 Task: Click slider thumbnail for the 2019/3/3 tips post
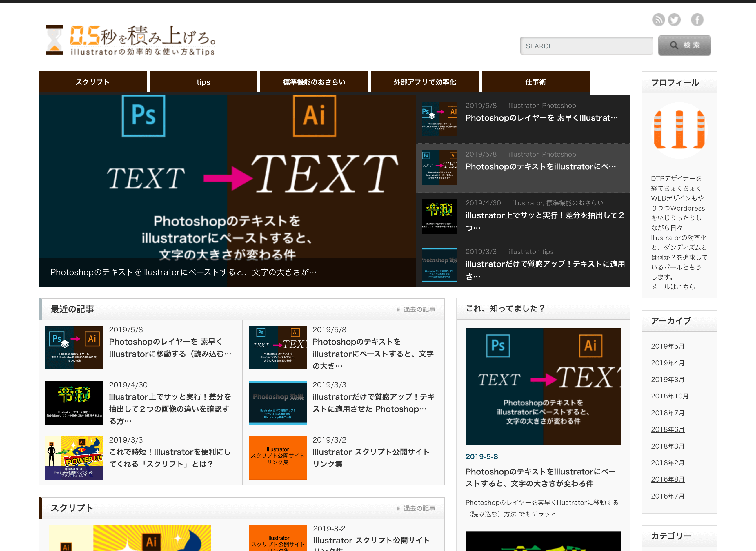(439, 265)
